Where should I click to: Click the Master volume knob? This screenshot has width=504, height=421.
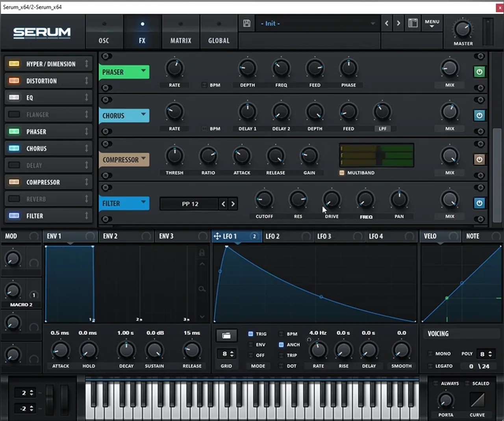pyautogui.click(x=463, y=29)
